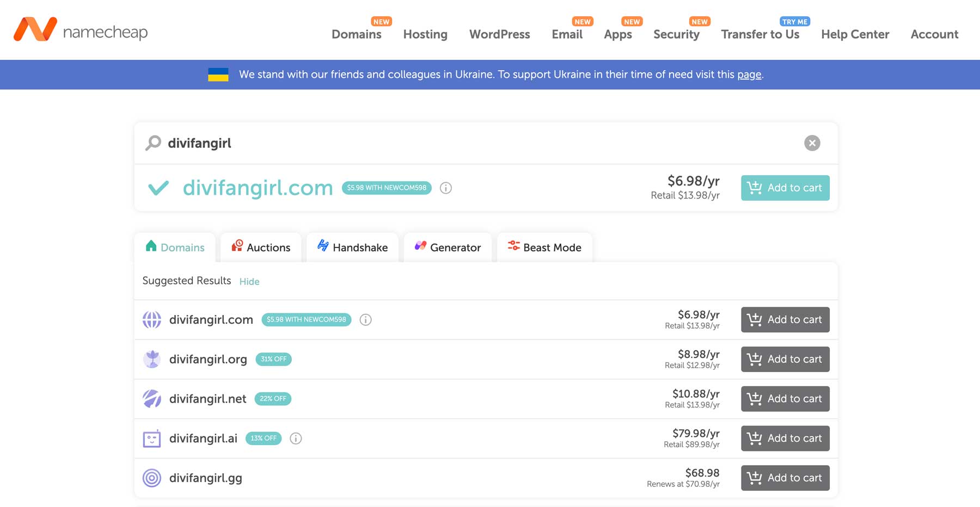Click the Generator tab icon
This screenshot has width=980, height=507.
[420, 246]
